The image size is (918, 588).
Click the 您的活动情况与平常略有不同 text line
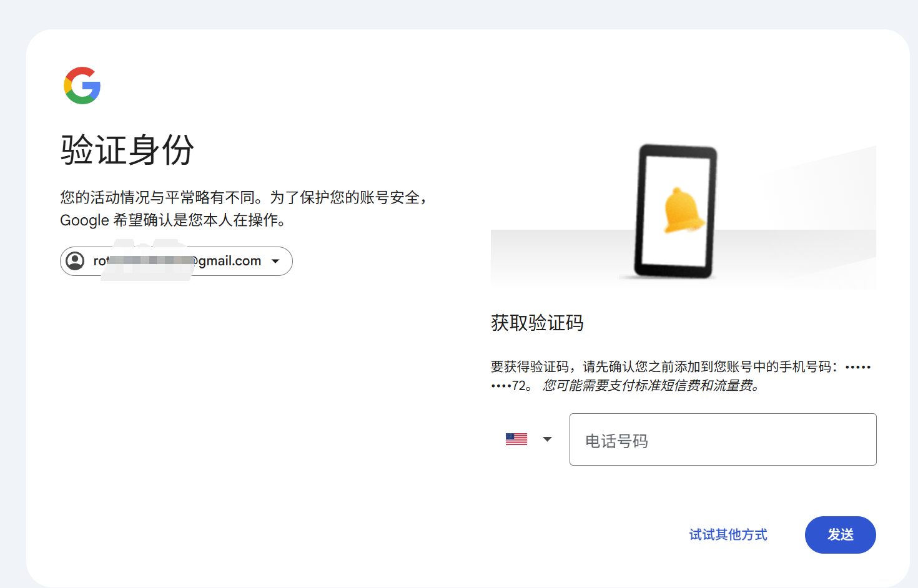(244, 198)
